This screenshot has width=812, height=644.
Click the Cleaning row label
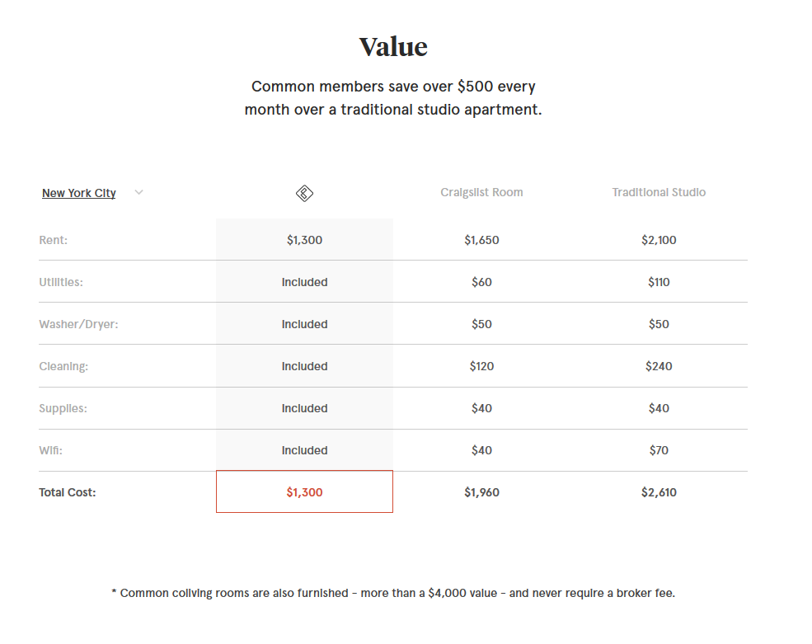63,366
